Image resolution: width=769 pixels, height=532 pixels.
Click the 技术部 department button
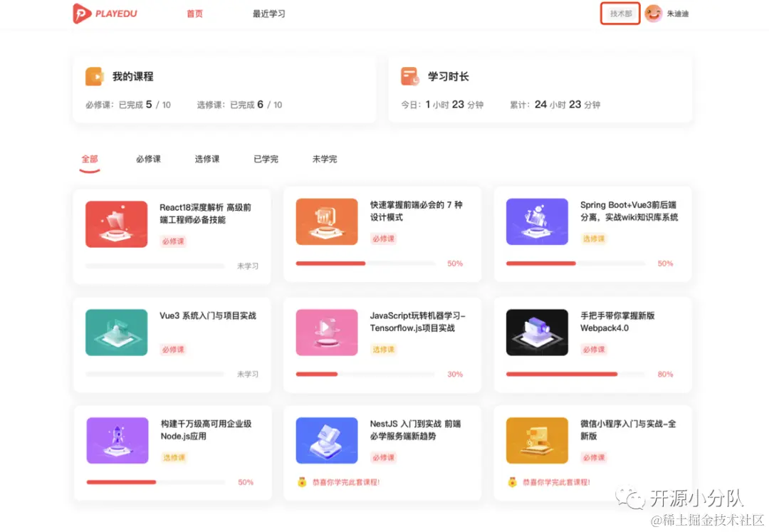click(619, 13)
